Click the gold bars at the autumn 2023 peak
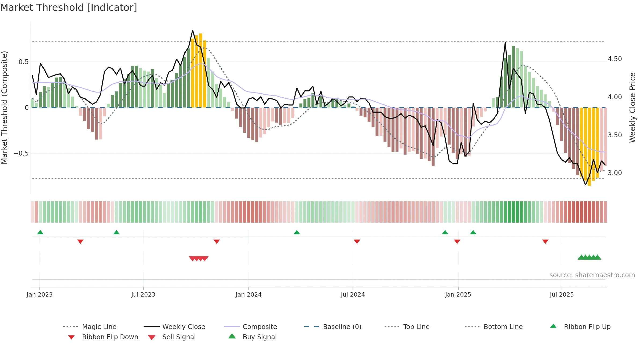Image resolution: width=644 pixels, height=362 pixels. [199, 71]
